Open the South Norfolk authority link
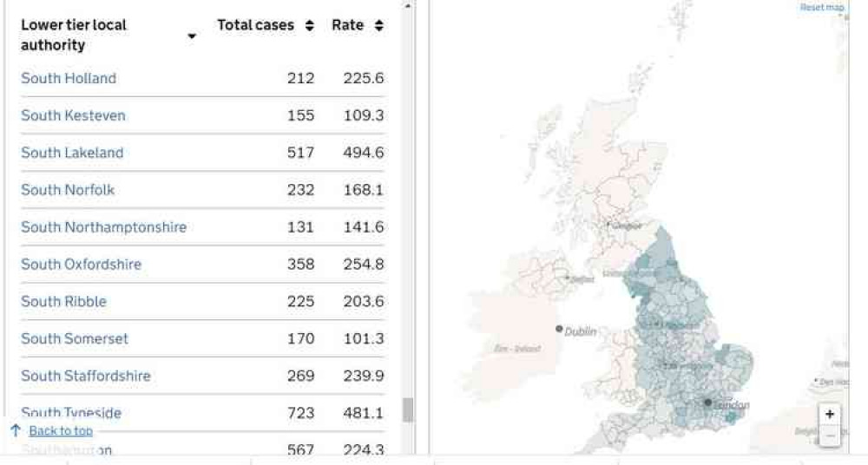The height and width of the screenshot is (465, 868). [68, 190]
